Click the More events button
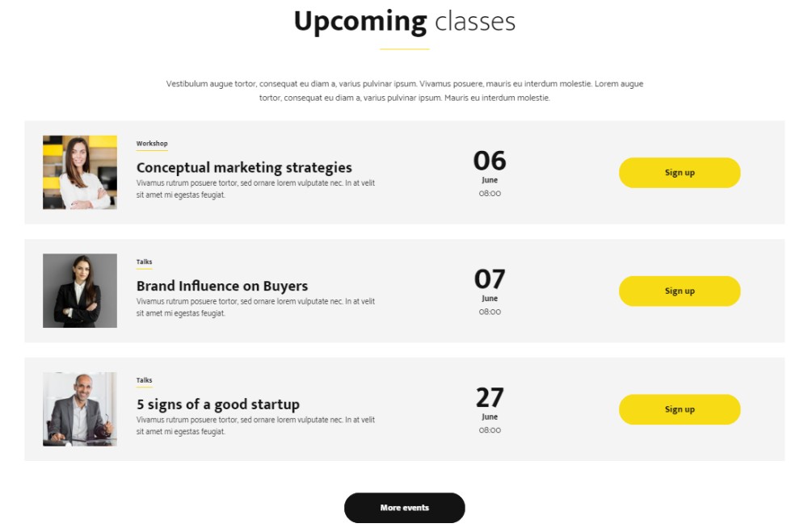The image size is (808, 532). click(405, 508)
